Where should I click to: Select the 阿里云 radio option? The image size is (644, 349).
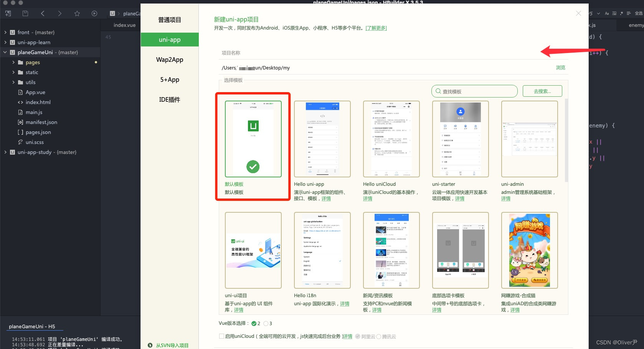(x=358, y=336)
